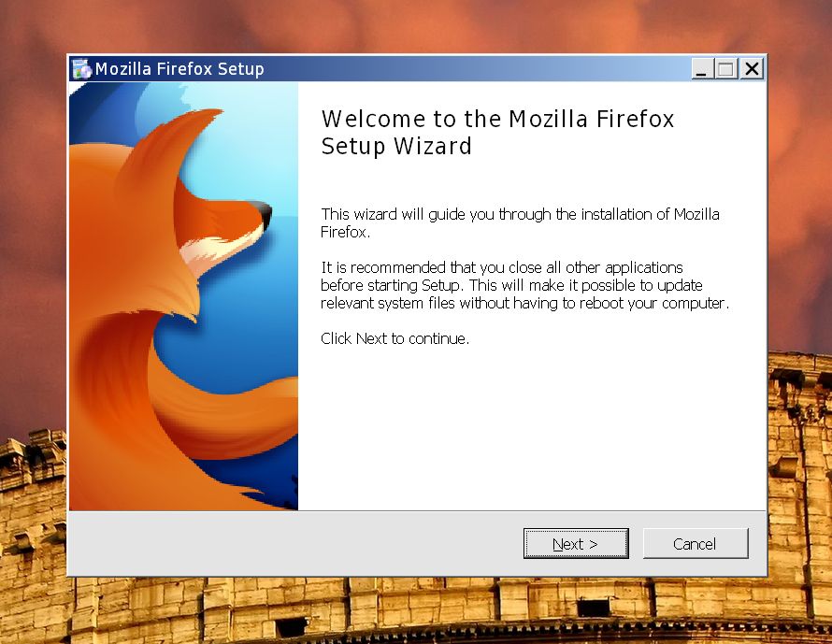The height and width of the screenshot is (644, 832).
Task: Click the "Click Next to continue." text
Action: (x=394, y=338)
